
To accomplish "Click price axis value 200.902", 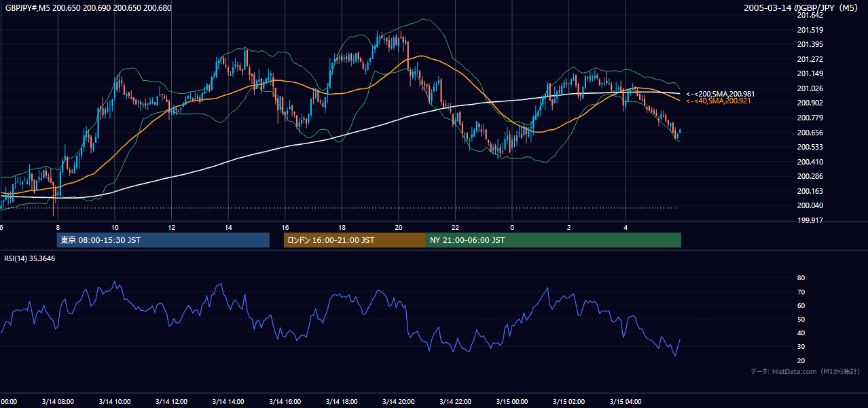I will [x=810, y=103].
